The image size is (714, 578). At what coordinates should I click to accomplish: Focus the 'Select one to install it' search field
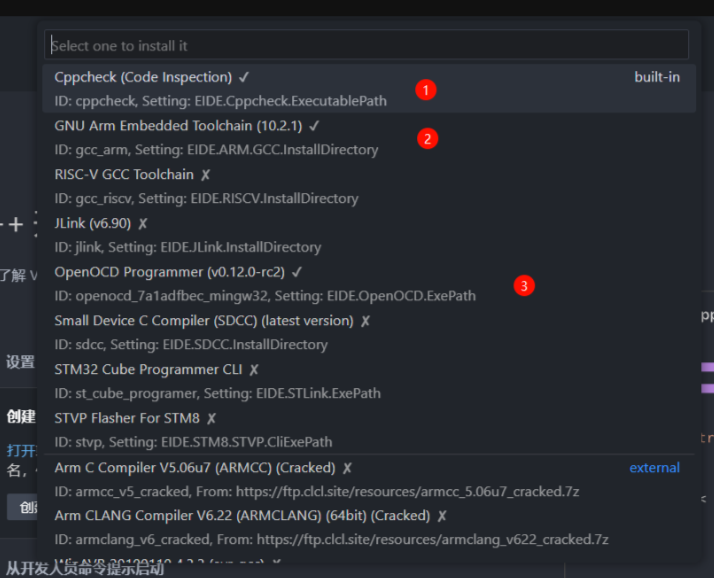[366, 45]
